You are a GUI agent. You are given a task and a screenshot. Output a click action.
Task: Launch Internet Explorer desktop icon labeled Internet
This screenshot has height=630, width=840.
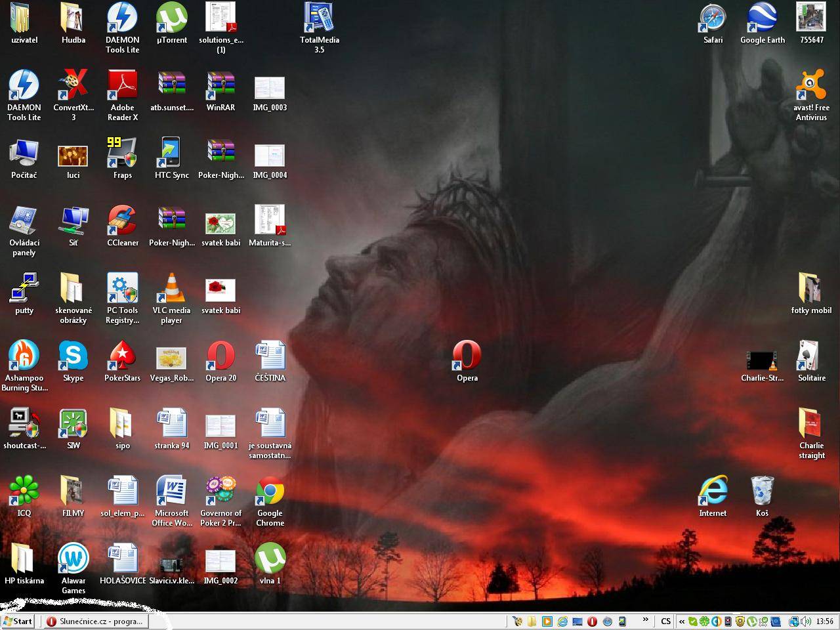(713, 496)
